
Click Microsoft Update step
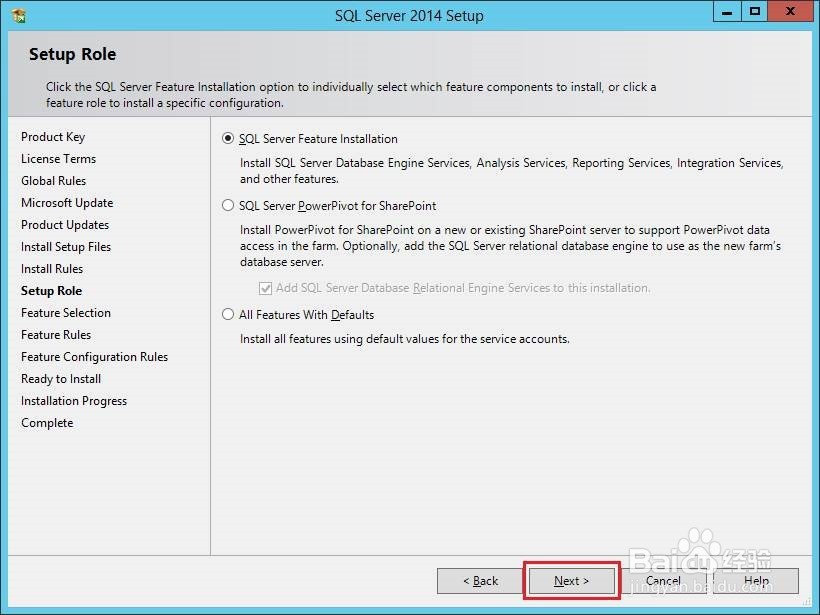click(67, 203)
